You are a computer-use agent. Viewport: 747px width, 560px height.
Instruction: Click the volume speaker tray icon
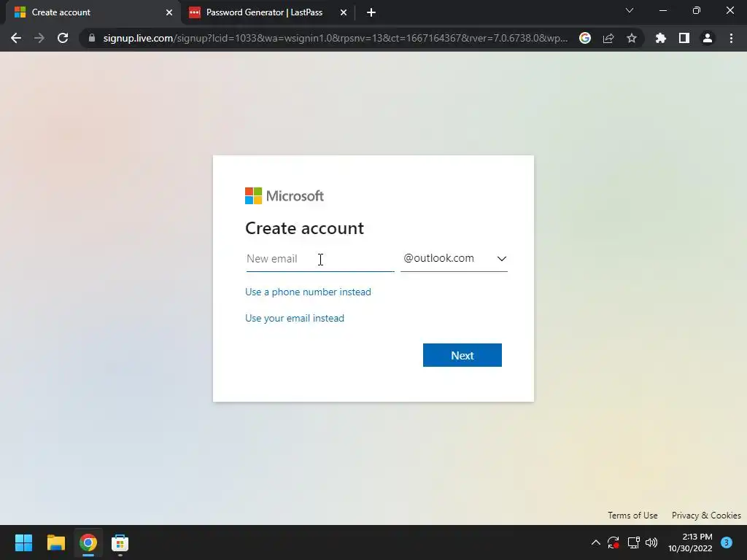tap(651, 542)
